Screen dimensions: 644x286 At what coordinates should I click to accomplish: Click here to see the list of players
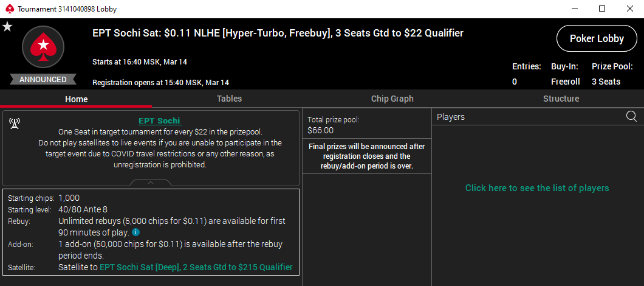pos(537,188)
